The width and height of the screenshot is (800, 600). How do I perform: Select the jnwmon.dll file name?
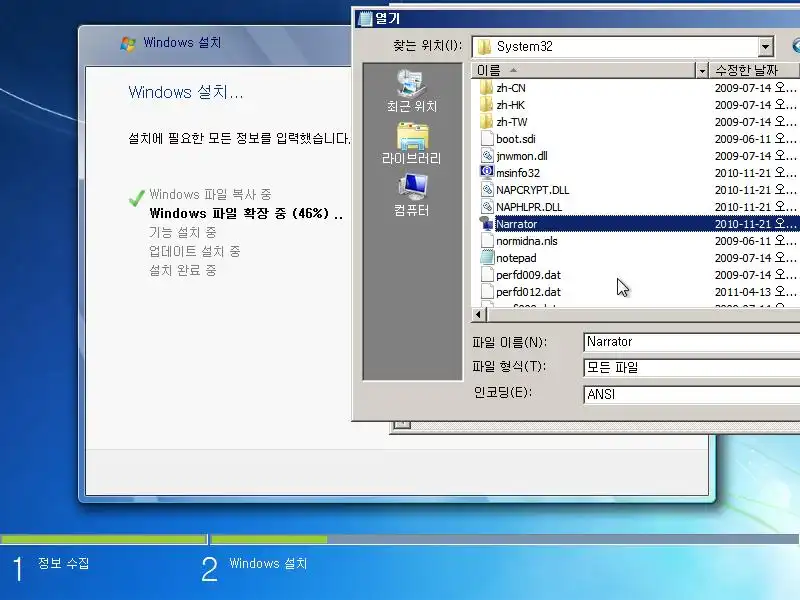click(522, 156)
